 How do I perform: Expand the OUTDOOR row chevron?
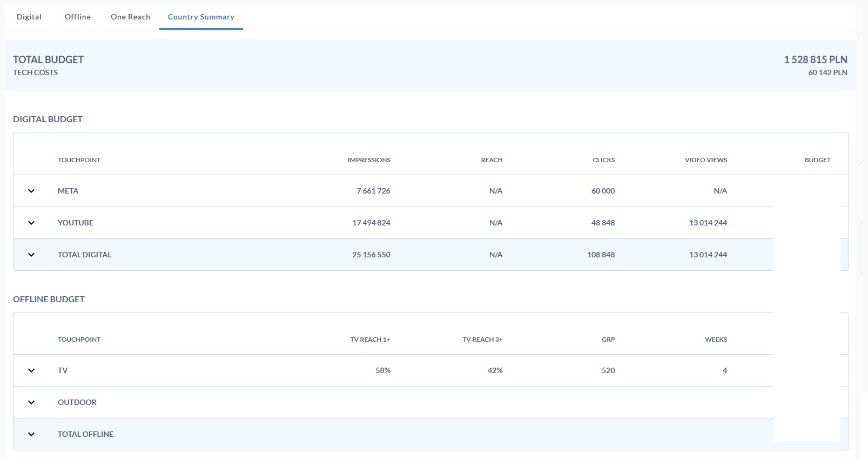coord(31,402)
